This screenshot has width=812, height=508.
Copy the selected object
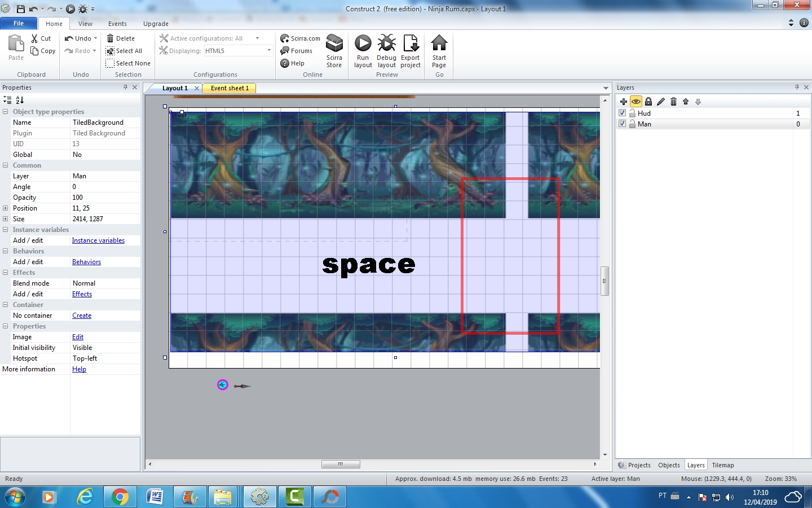[43, 51]
